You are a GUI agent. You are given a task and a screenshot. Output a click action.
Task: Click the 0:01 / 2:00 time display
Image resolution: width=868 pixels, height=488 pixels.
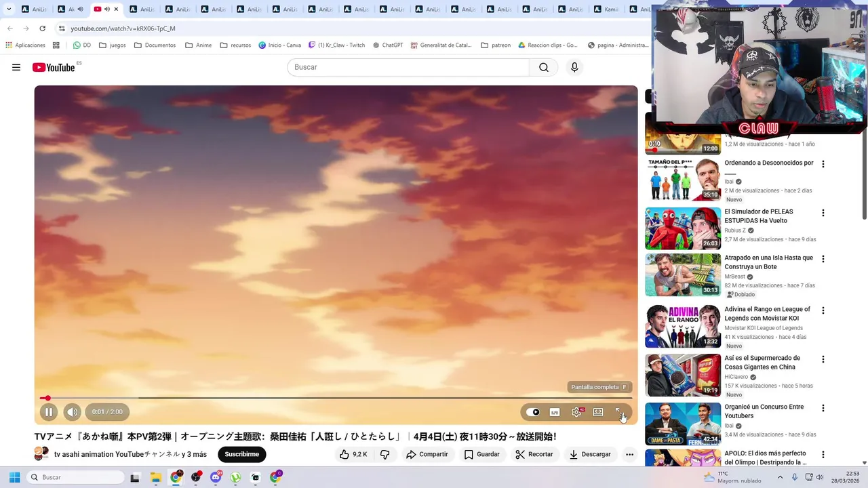click(x=108, y=411)
